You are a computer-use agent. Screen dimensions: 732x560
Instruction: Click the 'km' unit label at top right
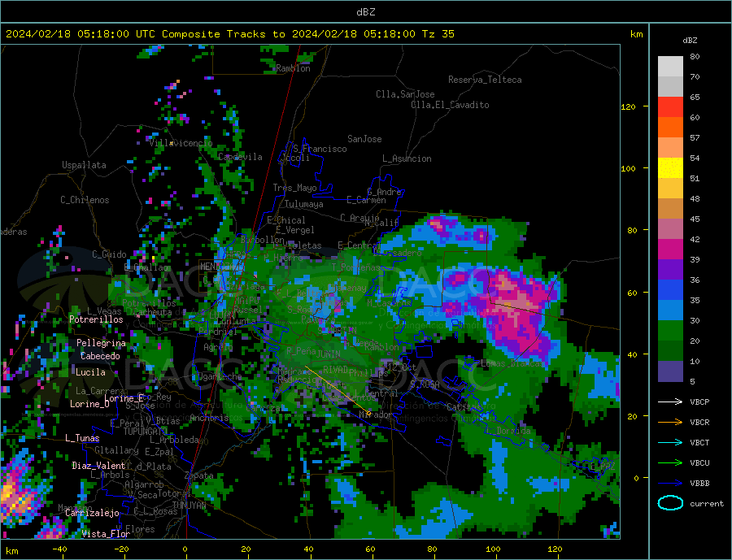click(636, 34)
